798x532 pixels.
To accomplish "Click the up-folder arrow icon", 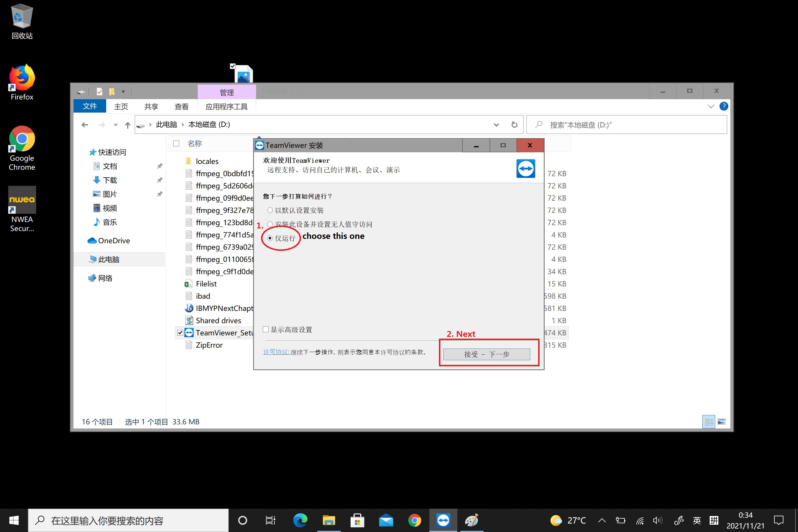I will 127,125.
